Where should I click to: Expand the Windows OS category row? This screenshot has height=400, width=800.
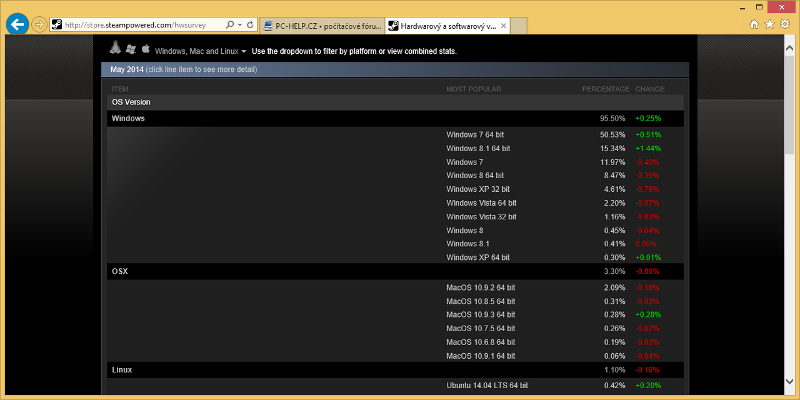[128, 118]
